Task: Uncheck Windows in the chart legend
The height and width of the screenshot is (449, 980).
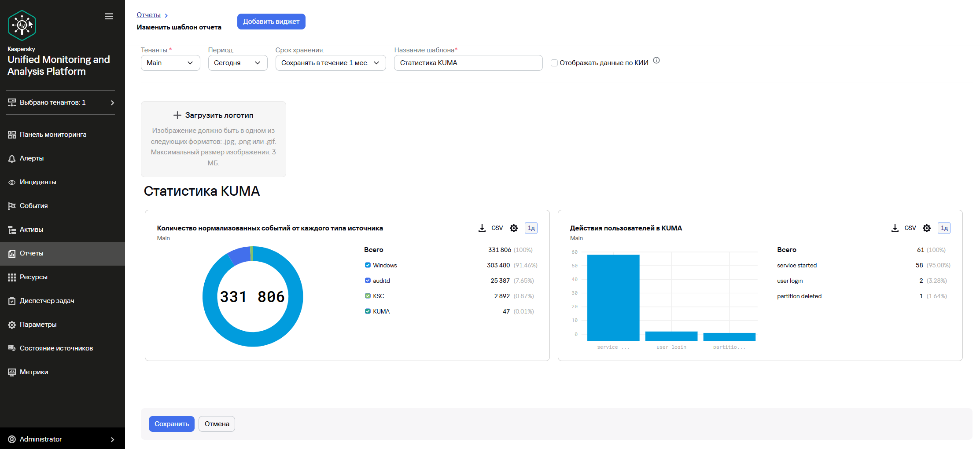Action: point(368,265)
